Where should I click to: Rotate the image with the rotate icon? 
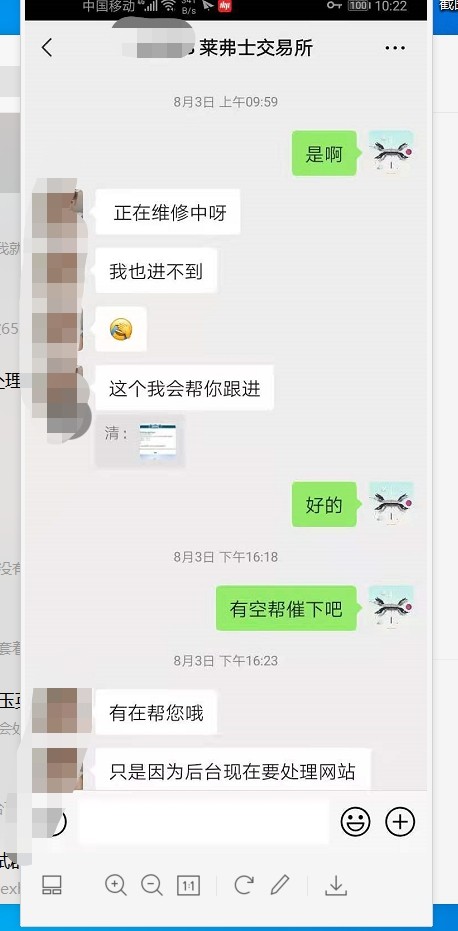point(244,885)
